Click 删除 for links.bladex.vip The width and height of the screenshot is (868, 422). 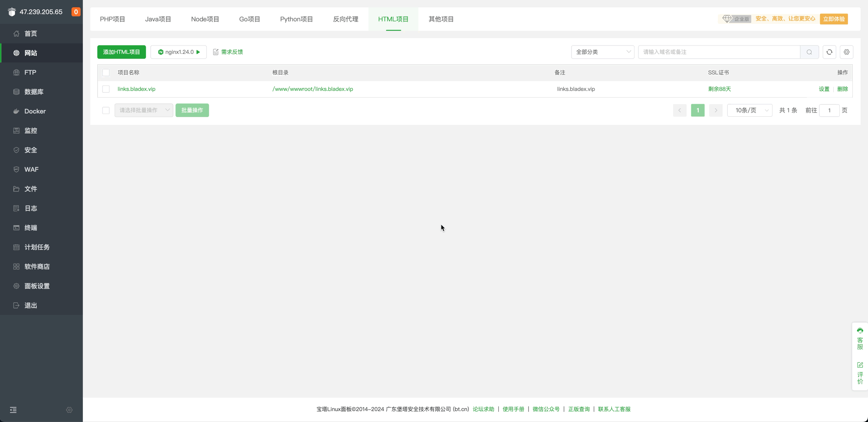(842, 89)
